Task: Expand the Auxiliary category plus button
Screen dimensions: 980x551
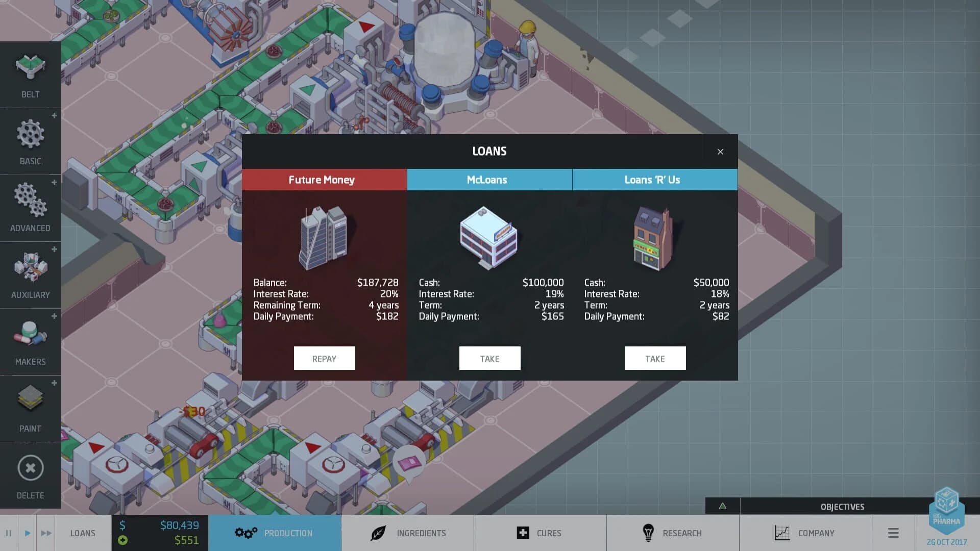Action: [54, 249]
